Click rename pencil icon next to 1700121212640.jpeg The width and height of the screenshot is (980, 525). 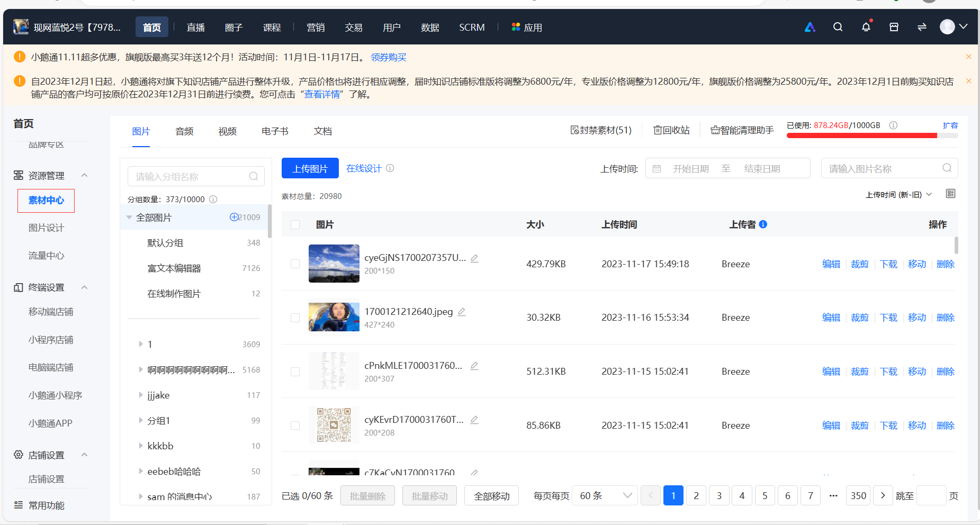[x=462, y=312]
